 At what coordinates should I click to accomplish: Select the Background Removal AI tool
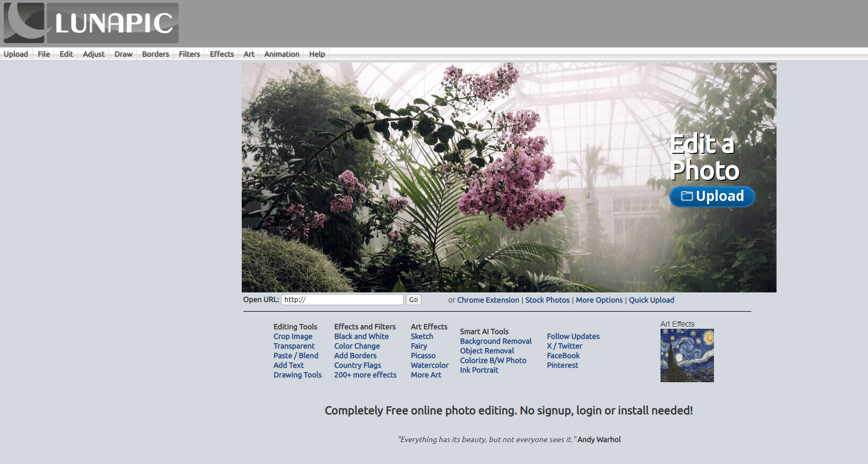[x=496, y=342]
